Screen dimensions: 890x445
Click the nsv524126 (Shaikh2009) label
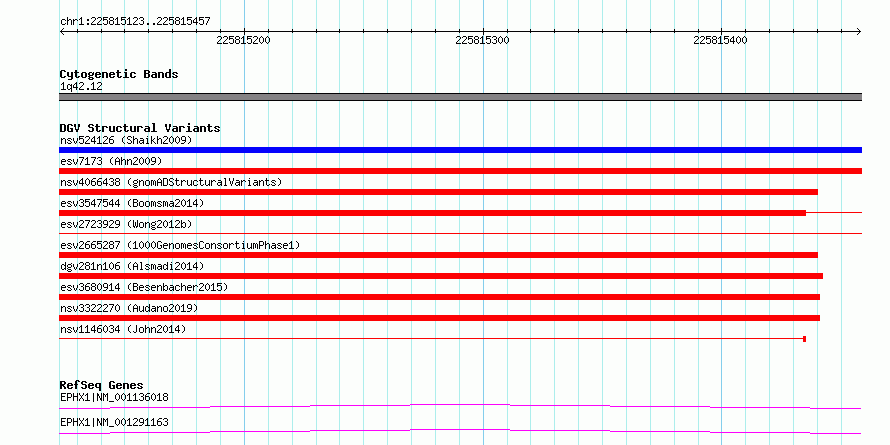pos(126,140)
